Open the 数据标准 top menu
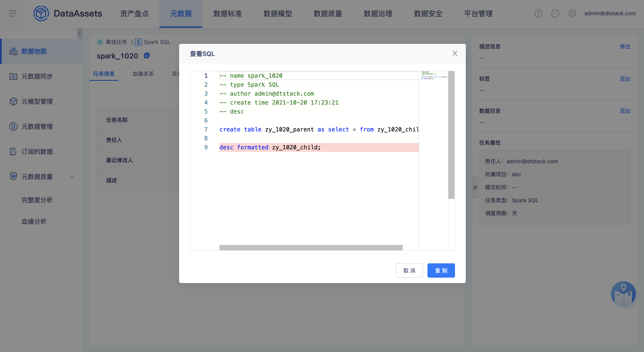This screenshot has height=352, width=644. tap(227, 13)
